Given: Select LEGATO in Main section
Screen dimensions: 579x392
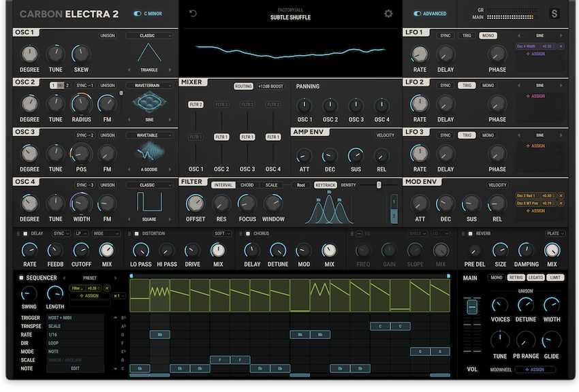Looking at the screenshot, I should 535,277.
